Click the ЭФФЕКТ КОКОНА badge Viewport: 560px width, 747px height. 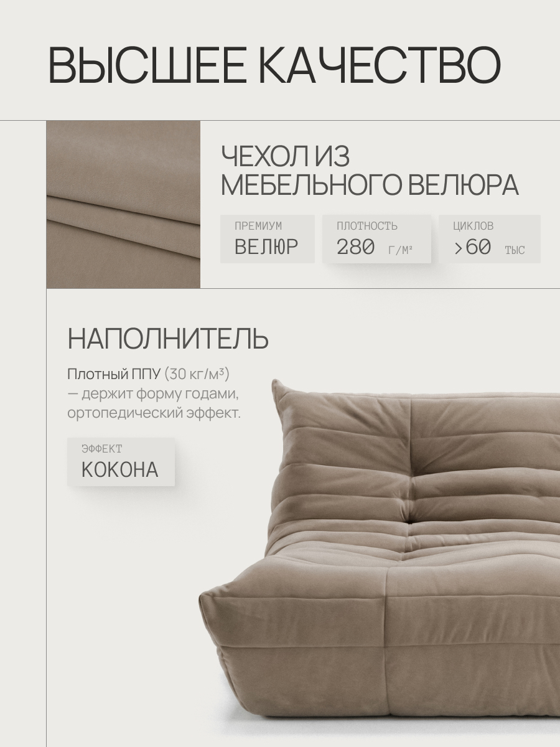[121, 462]
